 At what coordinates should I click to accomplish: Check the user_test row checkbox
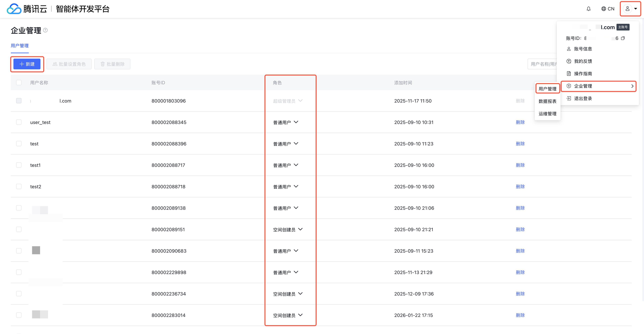click(x=19, y=122)
